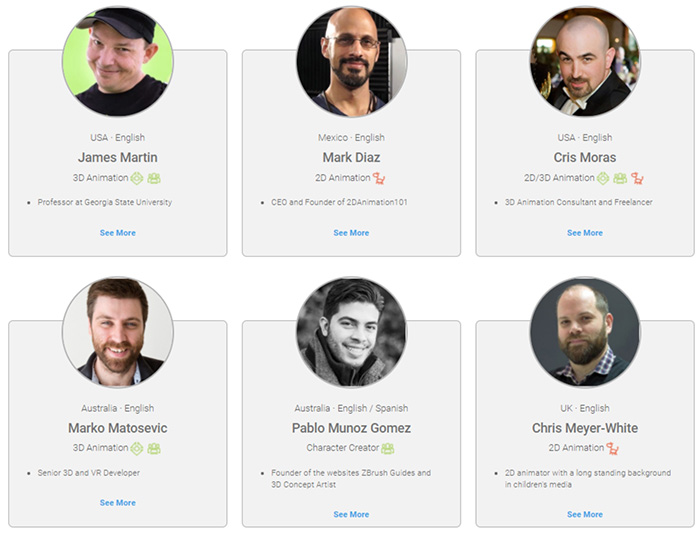Click first green icon in Cris Moras's card

click(x=603, y=178)
